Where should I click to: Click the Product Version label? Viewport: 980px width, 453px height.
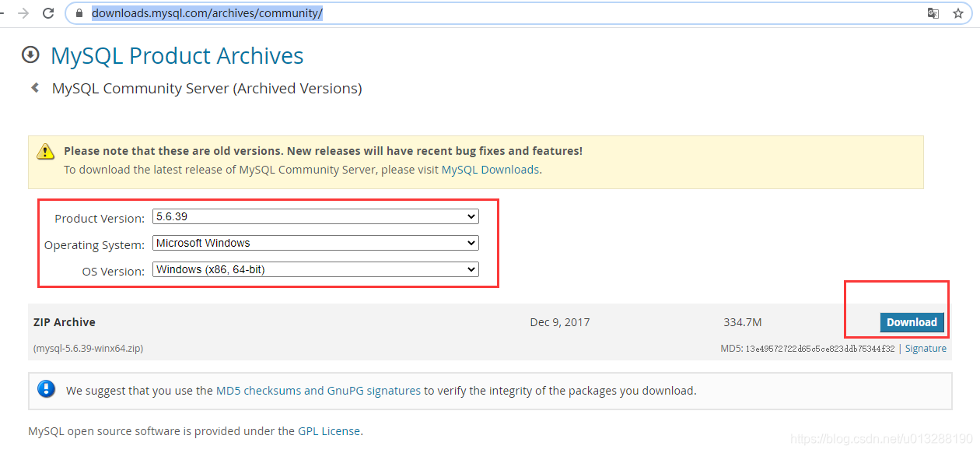click(100, 219)
